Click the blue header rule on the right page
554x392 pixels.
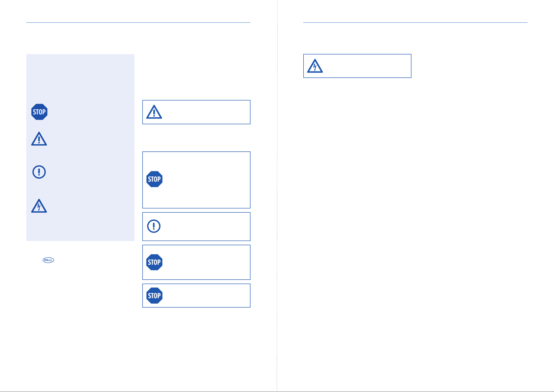point(415,23)
